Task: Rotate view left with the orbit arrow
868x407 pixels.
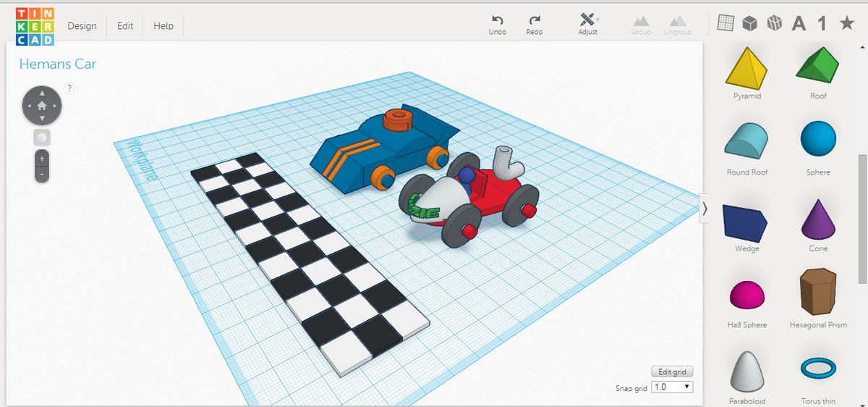Action: coord(28,106)
